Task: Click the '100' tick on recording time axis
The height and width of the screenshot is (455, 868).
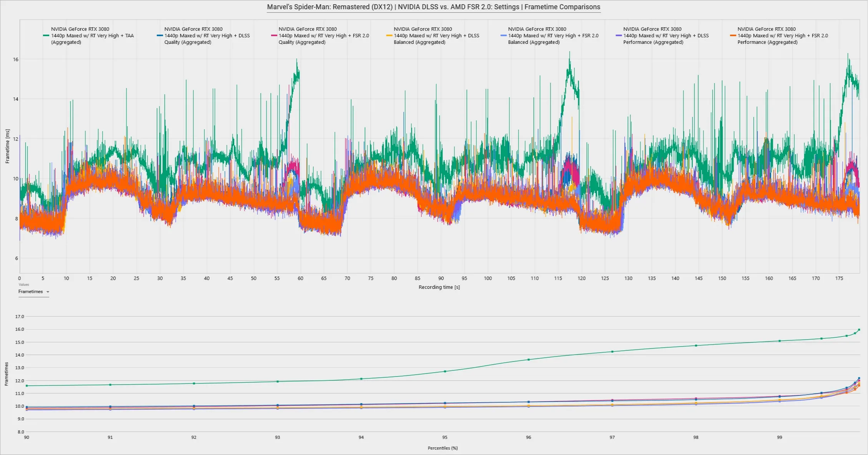Action: tap(488, 278)
